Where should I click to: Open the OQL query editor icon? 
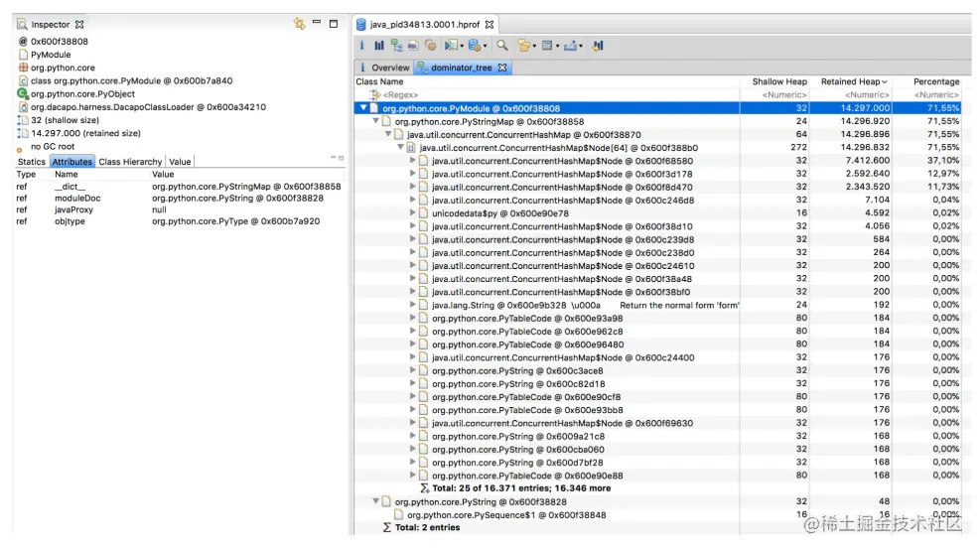(413, 45)
